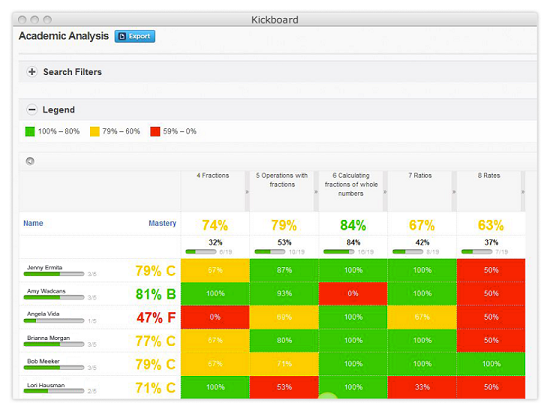Viewport: 550px width, 412px height.
Task: Click the red 59% – 0% legend swatch
Action: pyautogui.click(x=155, y=131)
